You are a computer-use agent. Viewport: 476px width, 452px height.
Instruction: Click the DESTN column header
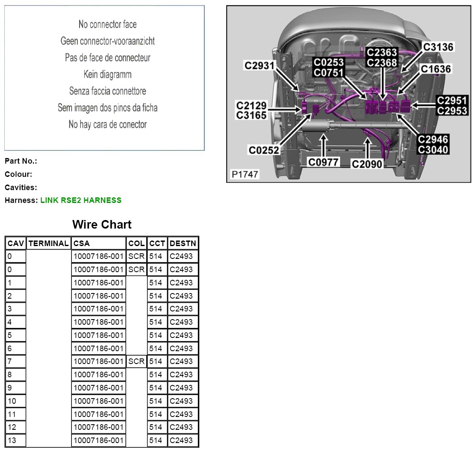tap(183, 244)
